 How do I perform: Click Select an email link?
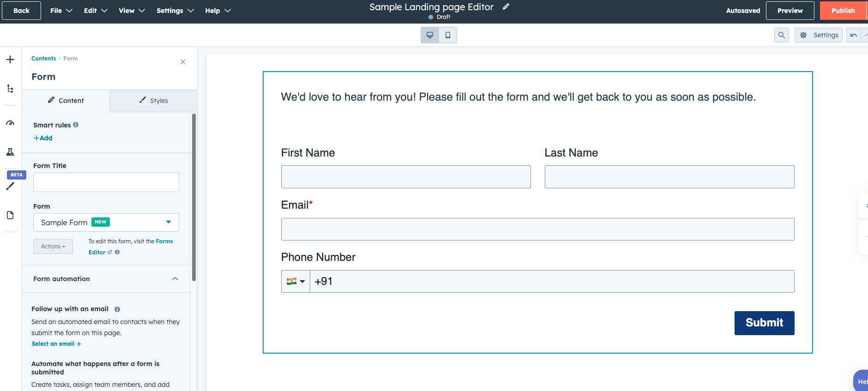click(x=56, y=344)
